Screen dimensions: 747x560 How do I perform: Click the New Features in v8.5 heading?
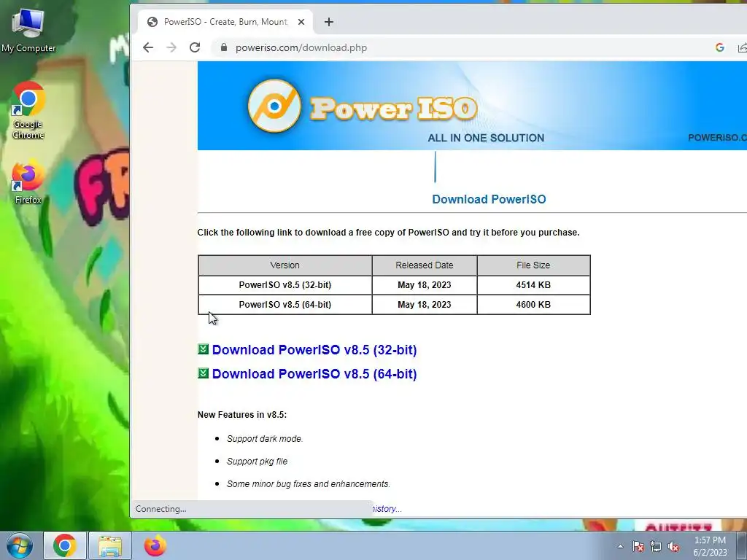(242, 414)
